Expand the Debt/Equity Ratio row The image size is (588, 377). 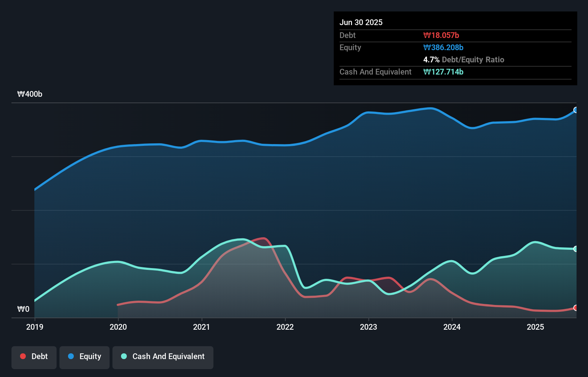click(464, 59)
